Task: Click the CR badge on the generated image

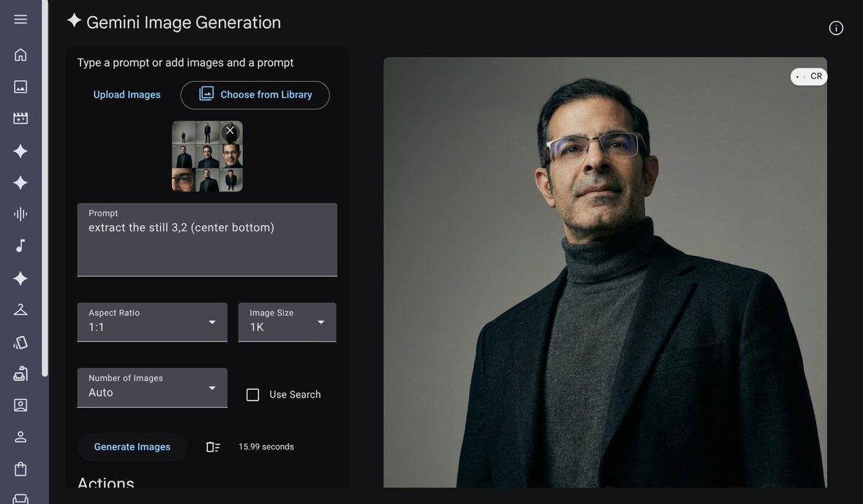Action: (x=810, y=76)
